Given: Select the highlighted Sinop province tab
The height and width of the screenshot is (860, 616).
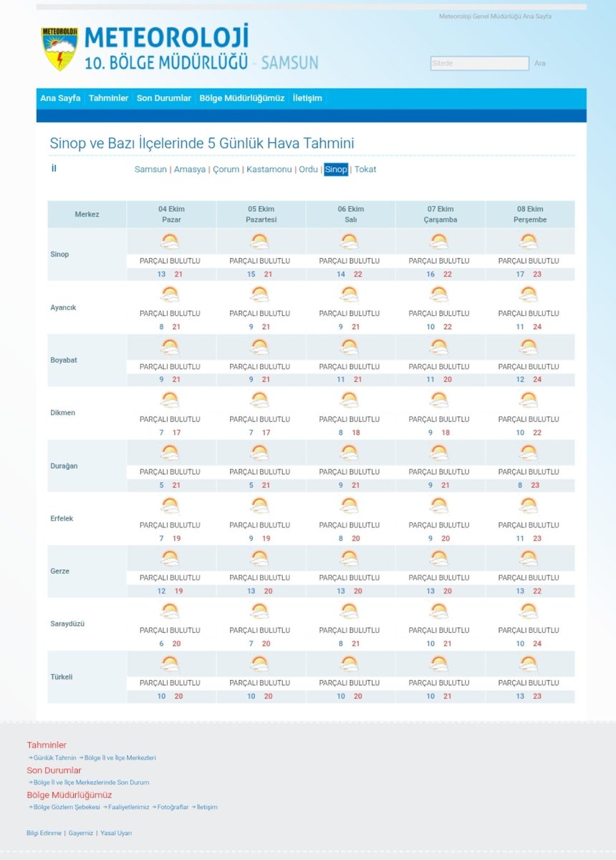Looking at the screenshot, I should 336,170.
